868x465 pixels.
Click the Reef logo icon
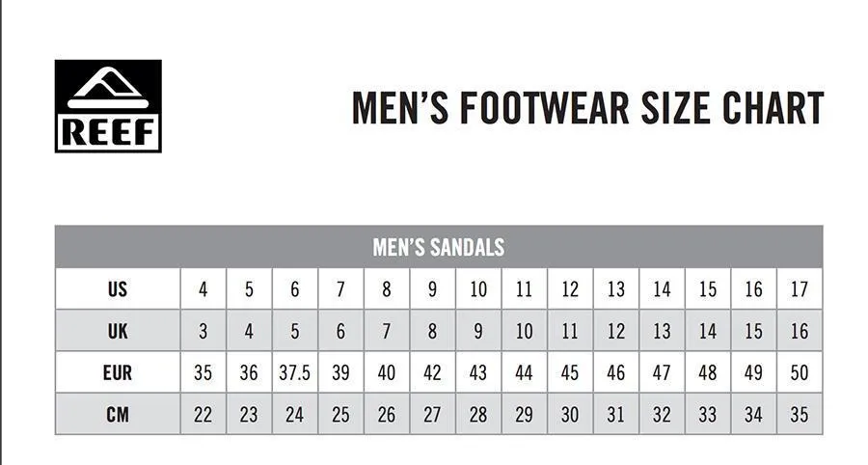[x=108, y=106]
